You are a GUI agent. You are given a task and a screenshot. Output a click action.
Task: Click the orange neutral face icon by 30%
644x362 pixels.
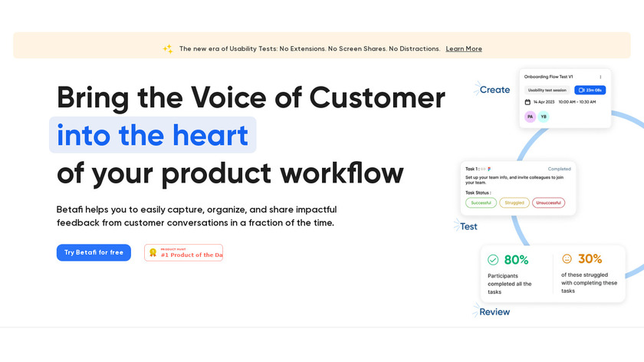coord(567,259)
